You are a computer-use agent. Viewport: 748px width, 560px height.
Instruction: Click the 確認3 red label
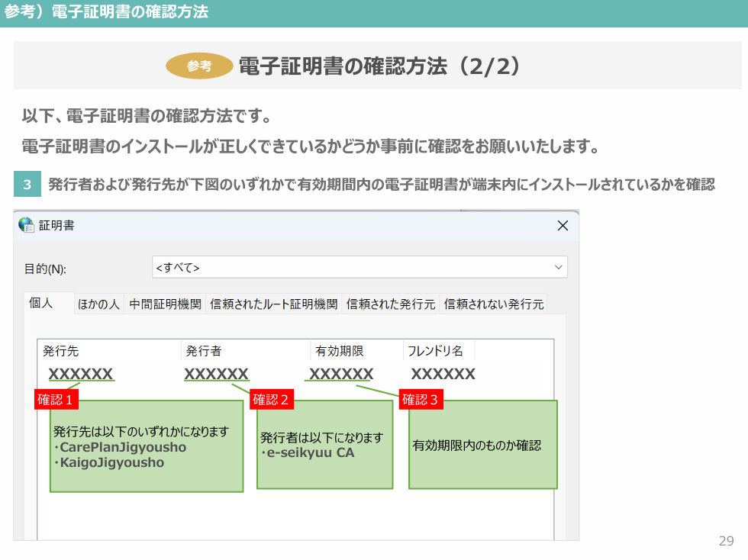tap(421, 399)
